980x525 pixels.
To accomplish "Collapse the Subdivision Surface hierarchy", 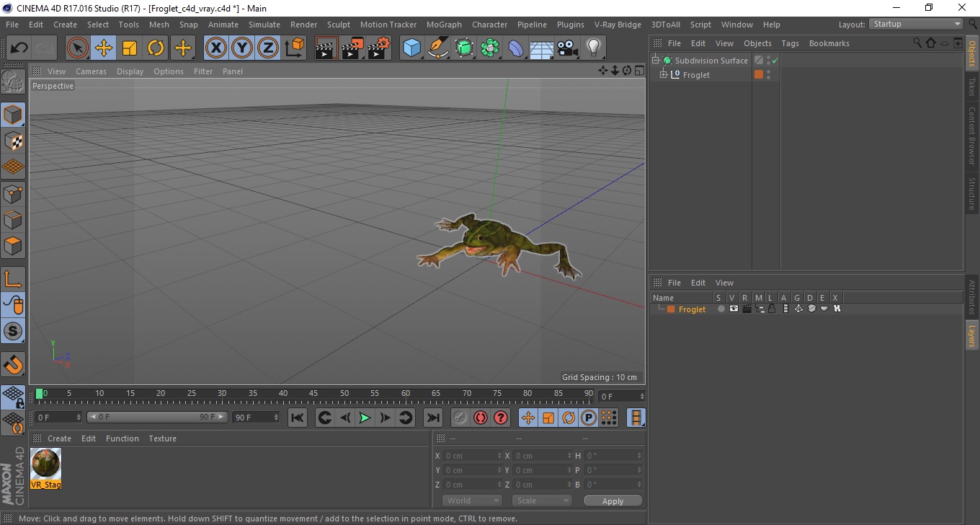I will tap(656, 61).
